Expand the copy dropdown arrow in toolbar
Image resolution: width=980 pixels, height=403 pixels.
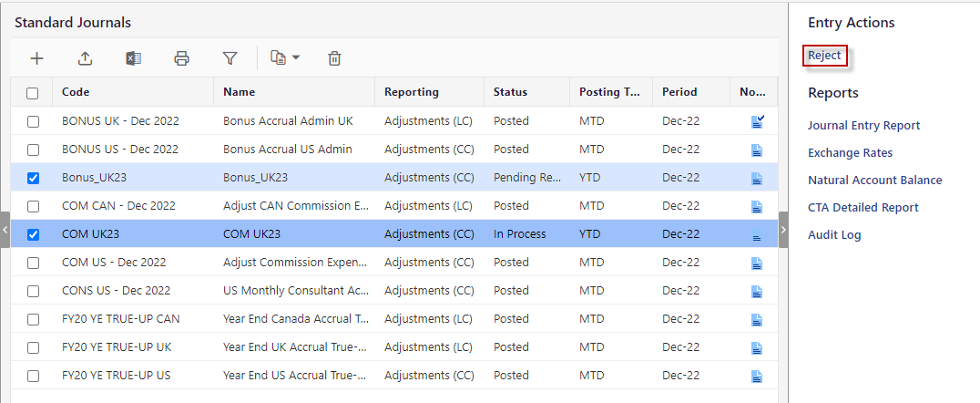(x=296, y=58)
